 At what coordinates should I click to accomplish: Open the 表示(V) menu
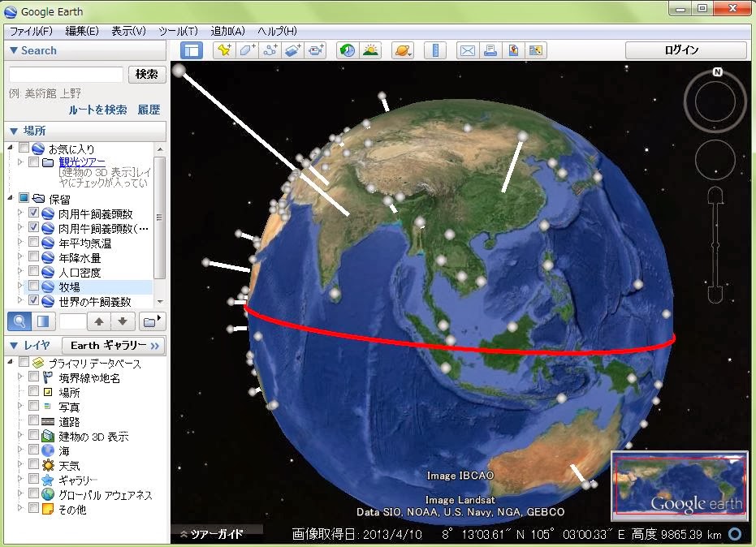[129, 32]
